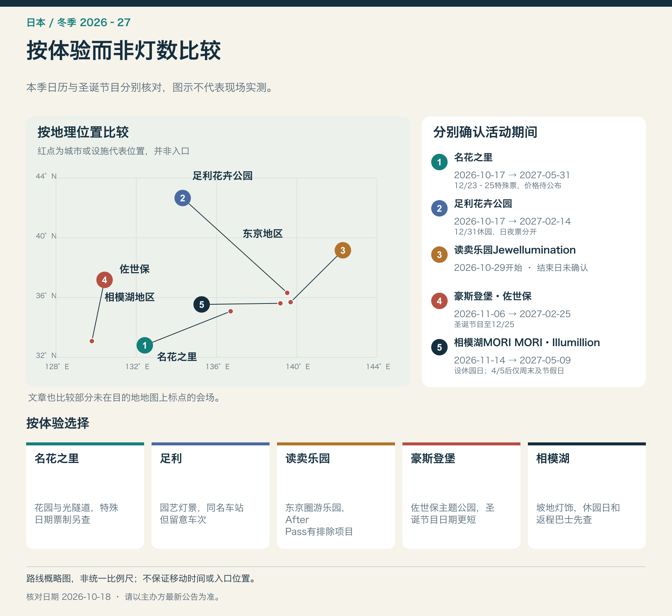Image resolution: width=672 pixels, height=616 pixels.
Task: Click note 12/23 - 25特殊票，价格待公布
Action: tap(508, 186)
